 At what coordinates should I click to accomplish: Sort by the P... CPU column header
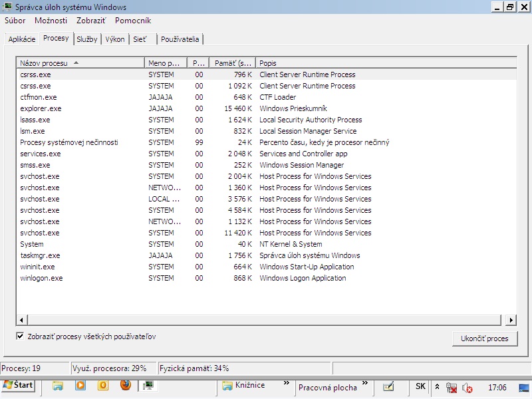198,63
